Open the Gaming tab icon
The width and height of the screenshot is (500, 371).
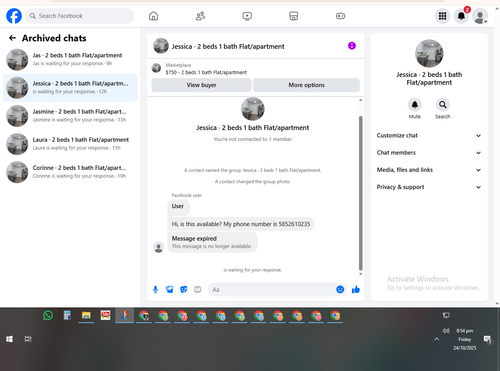pos(340,16)
